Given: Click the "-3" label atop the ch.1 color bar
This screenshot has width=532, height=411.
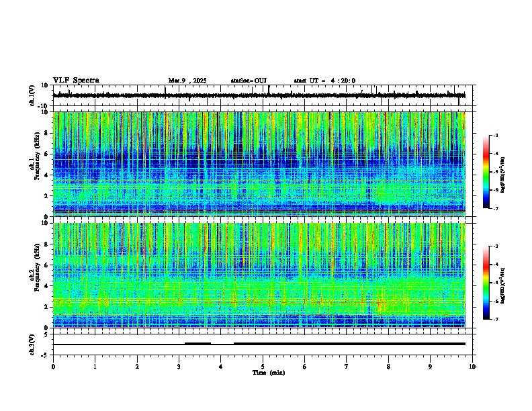Looking at the screenshot, I should 494,136.
